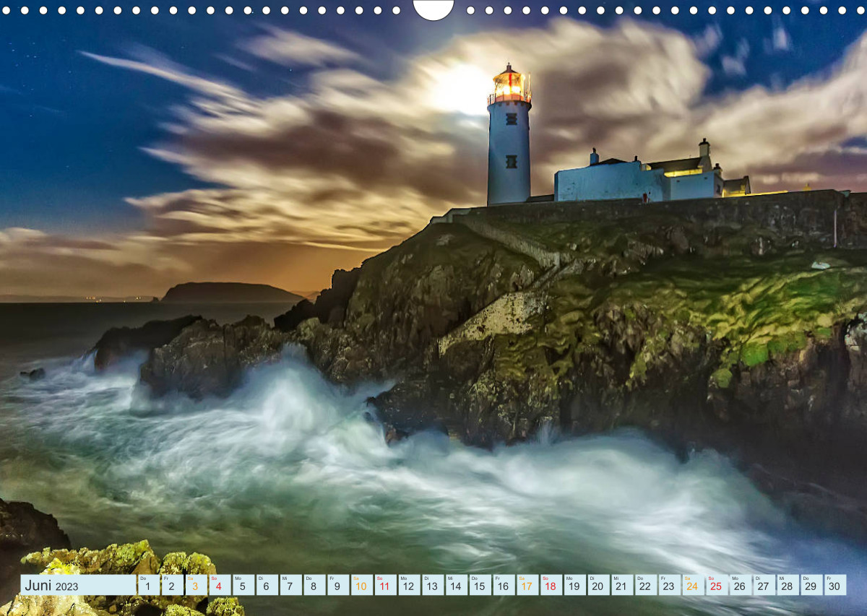Image resolution: width=867 pixels, height=616 pixels.
Task: Pick Saturday 24 in orange
Action: pos(693,585)
